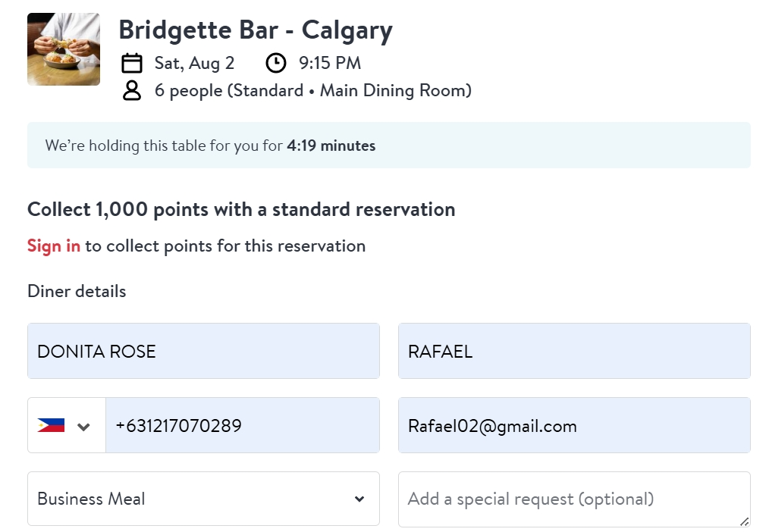Click the Sat, Aug 2 date text
This screenshot has height=532, width=769.
pyautogui.click(x=194, y=63)
